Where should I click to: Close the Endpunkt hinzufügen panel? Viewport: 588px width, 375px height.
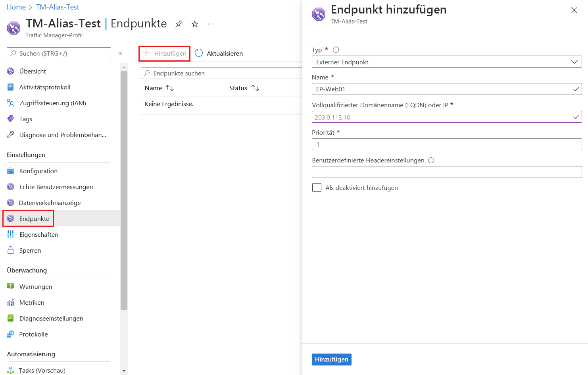point(574,10)
